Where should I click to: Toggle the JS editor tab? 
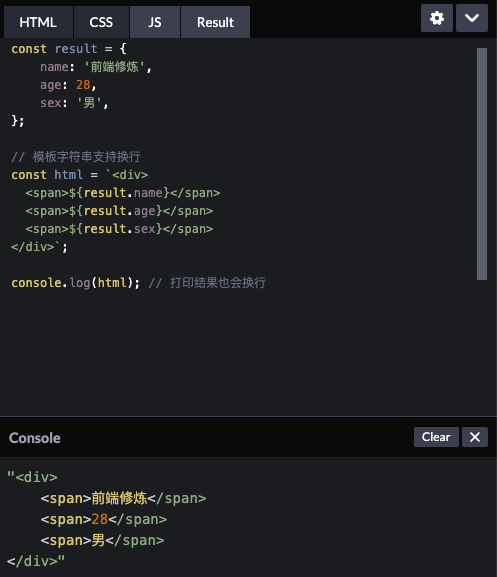pyautogui.click(x=155, y=22)
